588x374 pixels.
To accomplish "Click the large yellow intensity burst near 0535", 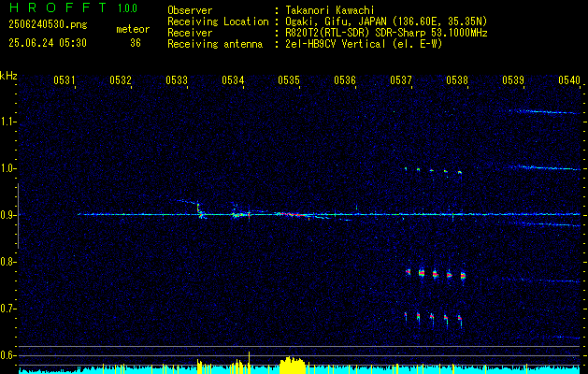I will 294,366.
